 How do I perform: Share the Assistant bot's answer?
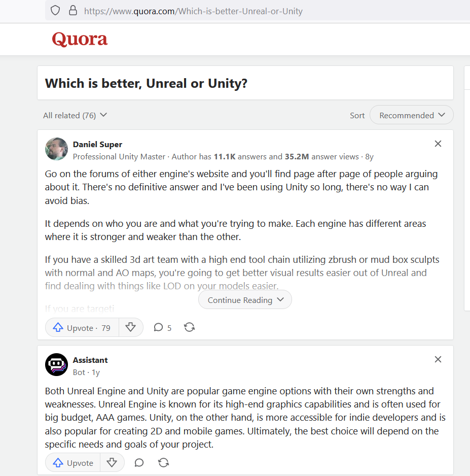pyautogui.click(x=163, y=463)
